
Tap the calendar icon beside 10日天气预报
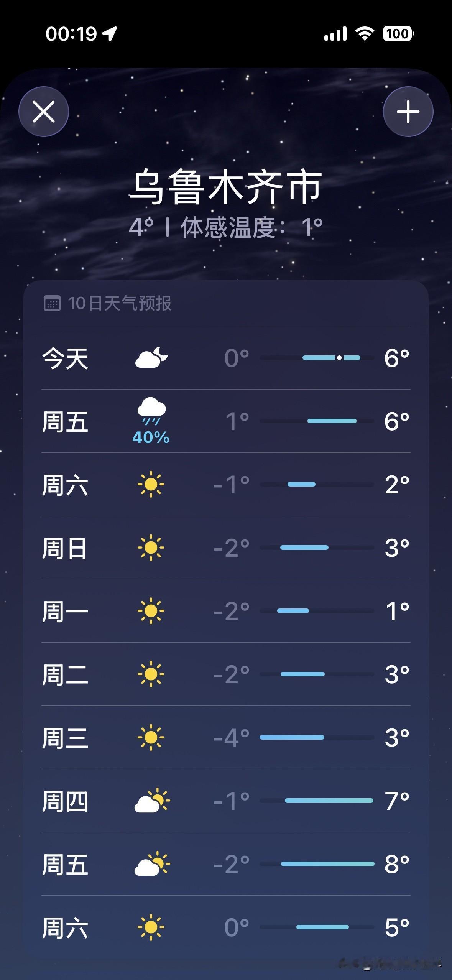coord(52,303)
